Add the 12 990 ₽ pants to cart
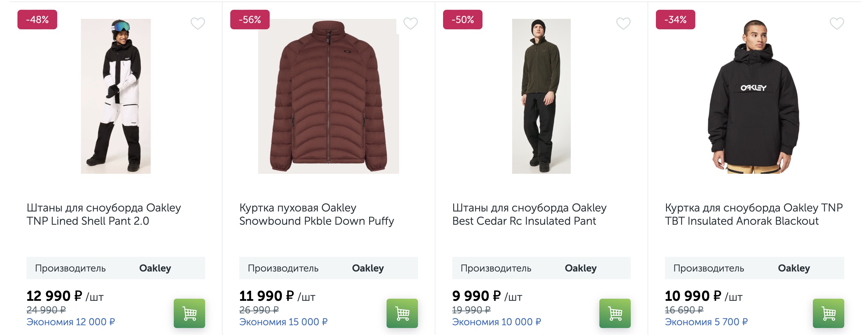 point(189,313)
